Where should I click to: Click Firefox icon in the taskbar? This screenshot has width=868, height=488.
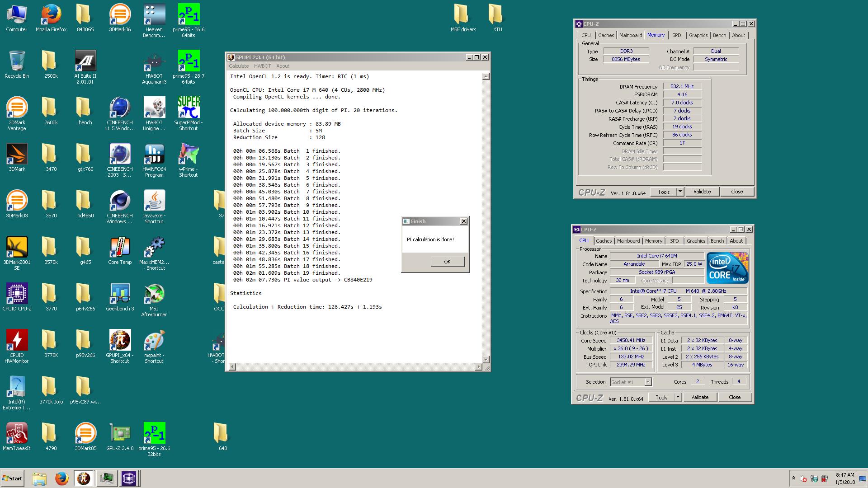61,479
